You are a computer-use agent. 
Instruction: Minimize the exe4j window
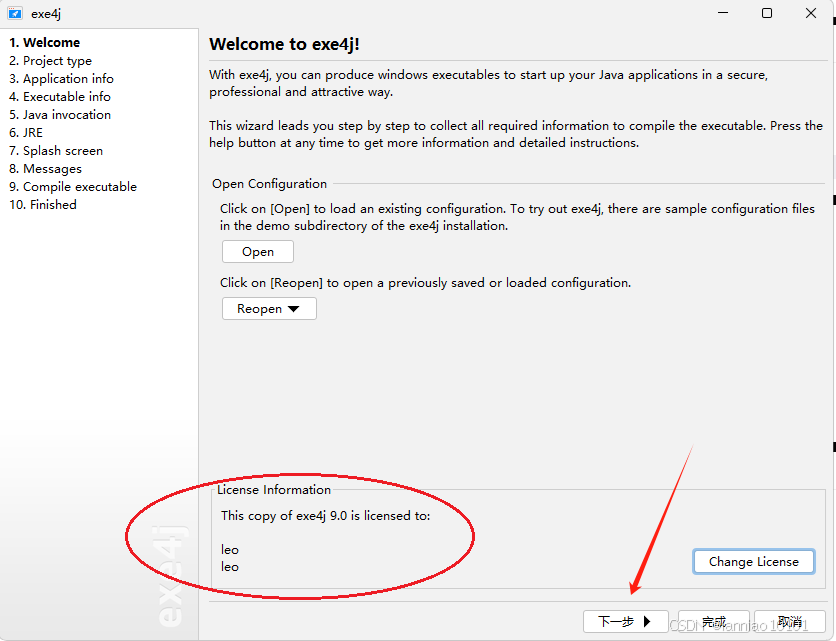(723, 13)
